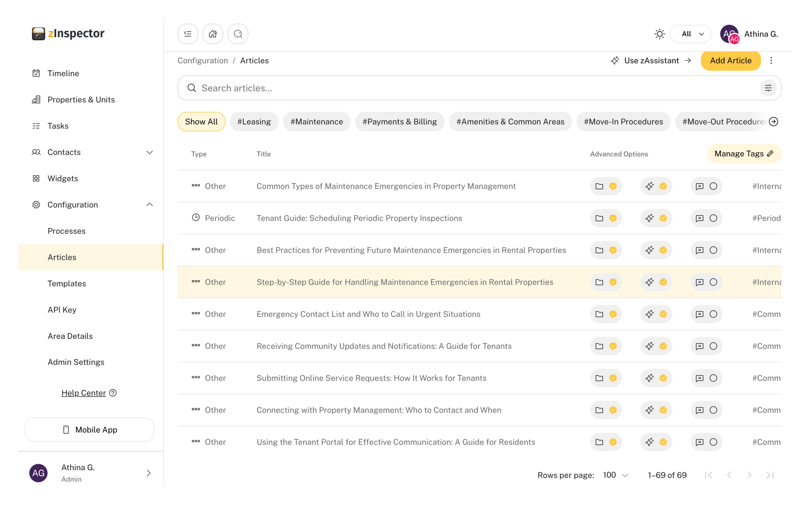The image size is (812, 507).
Task: Click Other type icon for Submitting Online Service Requests
Action: pos(196,378)
